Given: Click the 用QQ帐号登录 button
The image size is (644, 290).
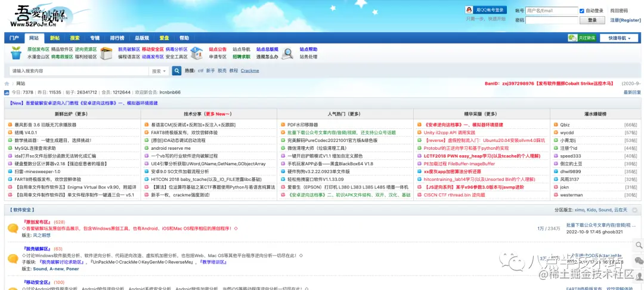Looking at the screenshot, I should (x=486, y=10).
